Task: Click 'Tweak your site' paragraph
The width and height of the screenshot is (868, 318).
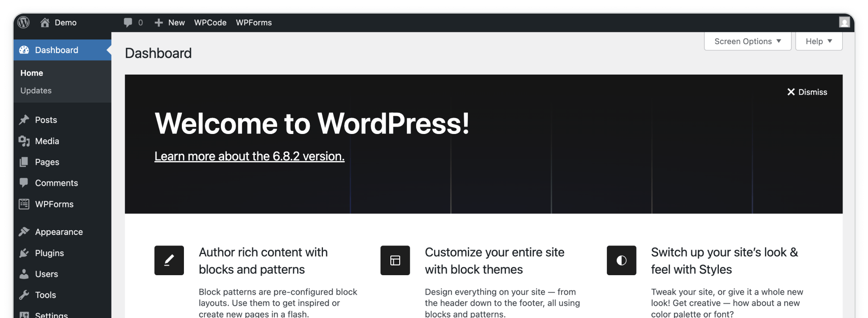Action: coord(727,303)
